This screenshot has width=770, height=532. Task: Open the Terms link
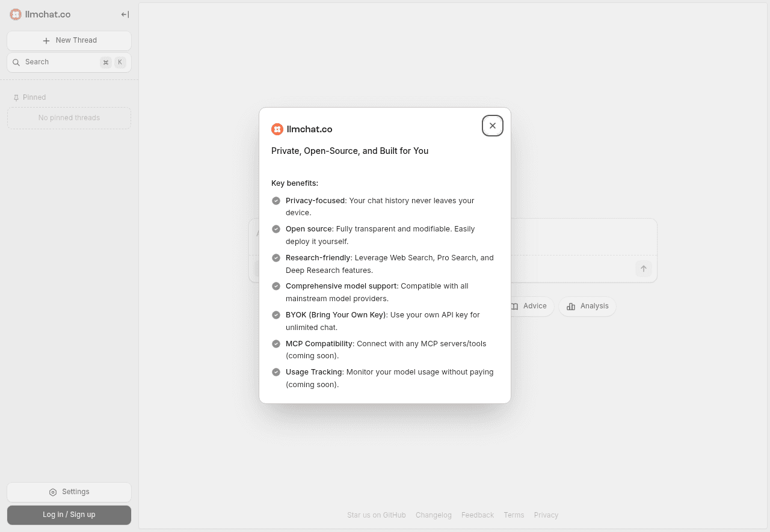[x=514, y=515]
